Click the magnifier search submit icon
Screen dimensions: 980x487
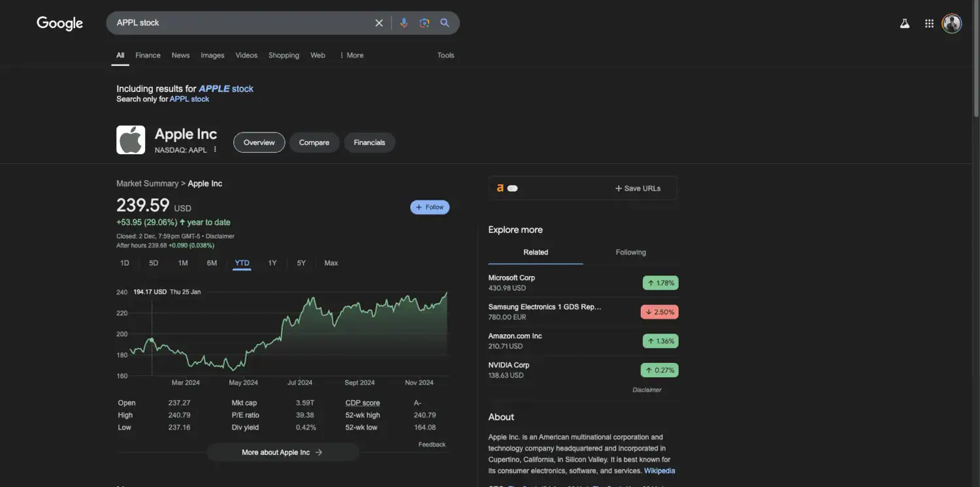coord(445,23)
